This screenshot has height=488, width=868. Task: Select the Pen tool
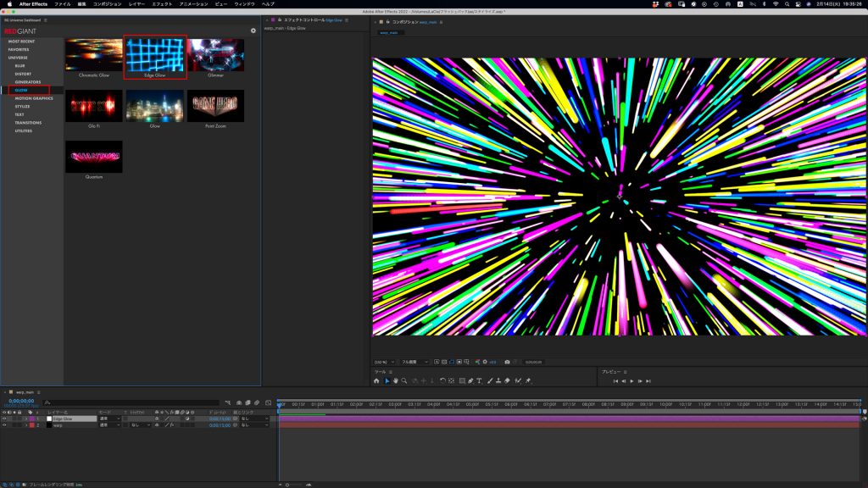pos(470,381)
